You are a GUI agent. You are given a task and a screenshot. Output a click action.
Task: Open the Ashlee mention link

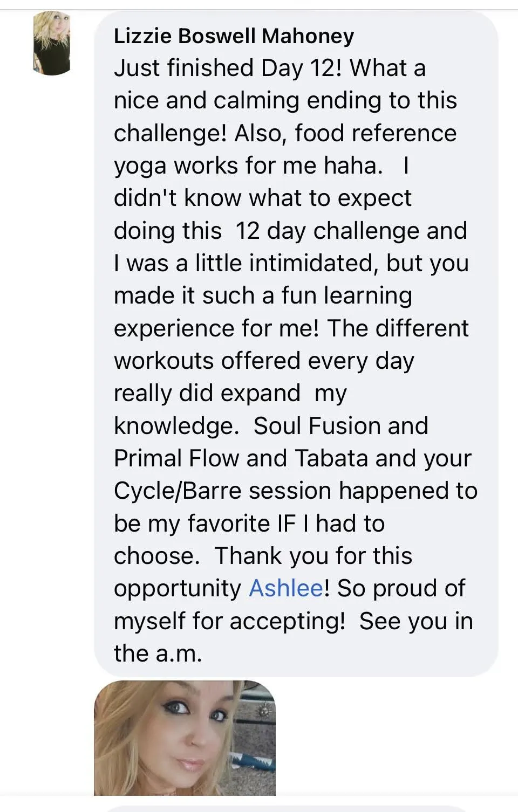286,588
